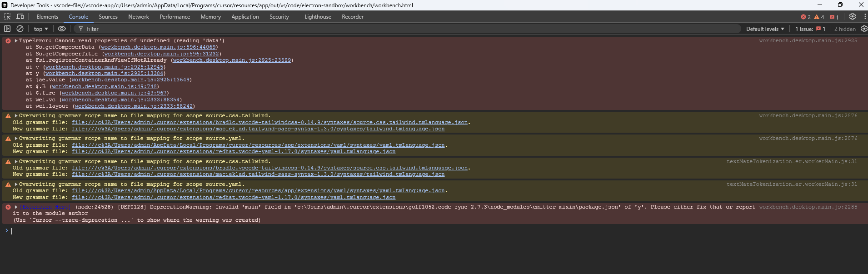This screenshot has height=274, width=868.
Task: Expand first source.yaml grammar warning
Action: (16, 138)
